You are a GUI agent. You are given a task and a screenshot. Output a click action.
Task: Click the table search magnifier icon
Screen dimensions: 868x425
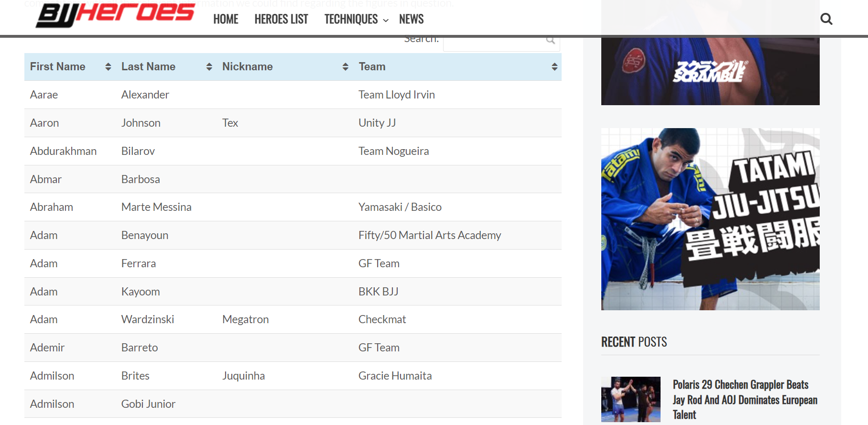point(551,40)
